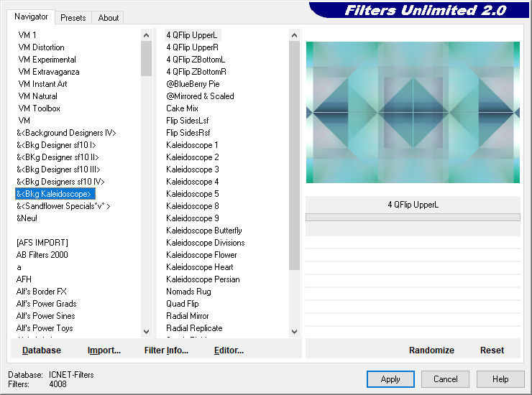Select AB Filters 2000 category

pyautogui.click(x=42, y=255)
